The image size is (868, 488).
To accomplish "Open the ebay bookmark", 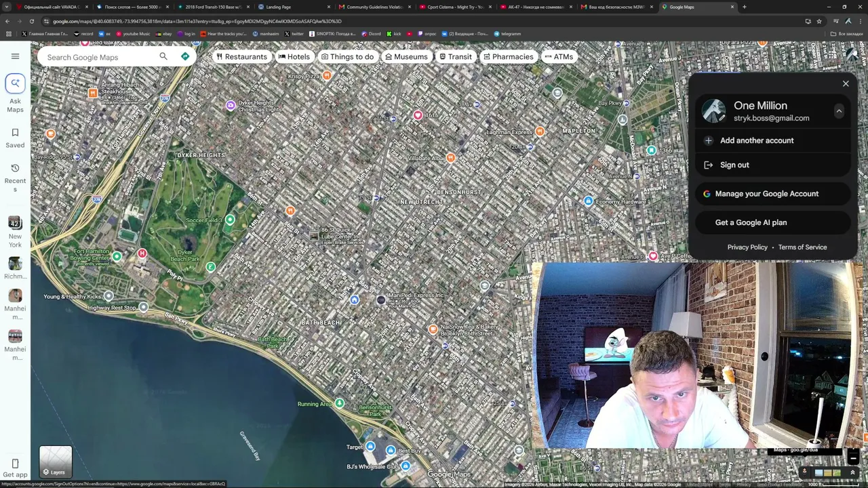I will (x=164, y=34).
